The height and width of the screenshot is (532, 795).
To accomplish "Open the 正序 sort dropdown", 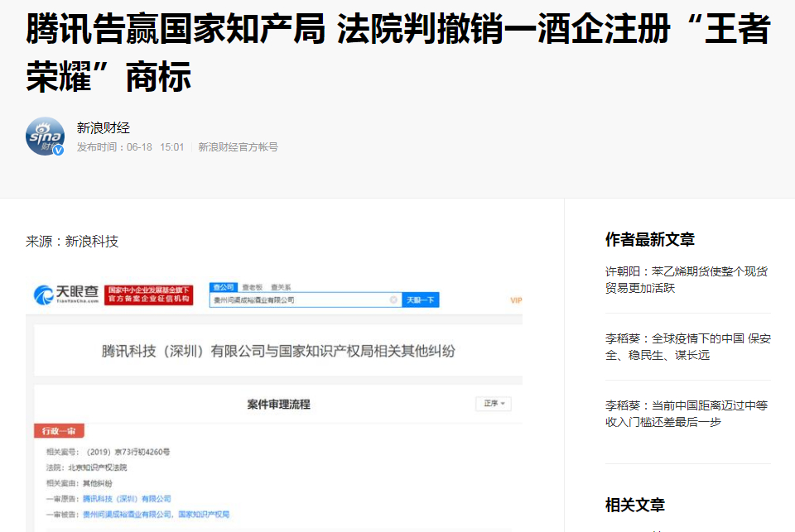I will click(x=494, y=403).
